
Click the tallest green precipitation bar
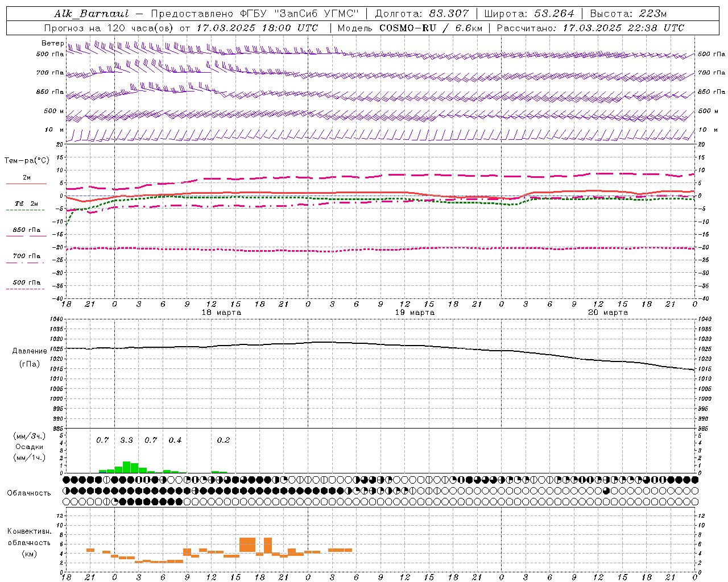coord(127,467)
